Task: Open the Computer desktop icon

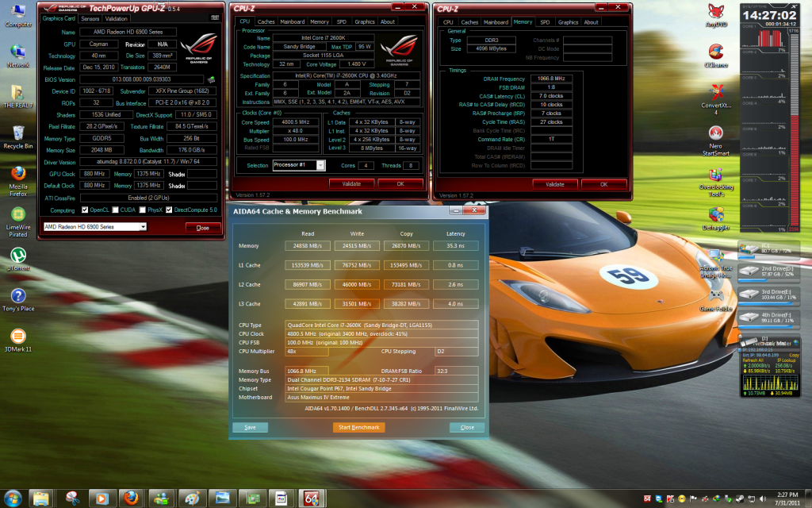Action: pos(18,16)
